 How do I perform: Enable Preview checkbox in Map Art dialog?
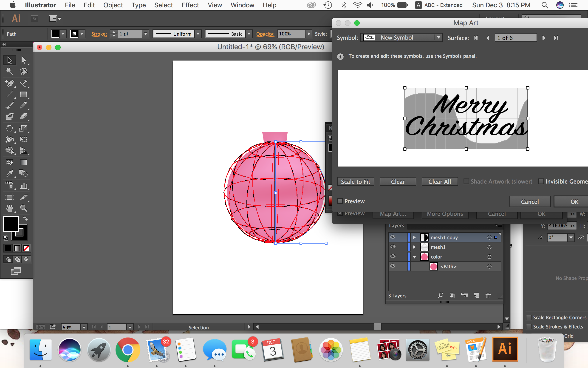click(340, 201)
